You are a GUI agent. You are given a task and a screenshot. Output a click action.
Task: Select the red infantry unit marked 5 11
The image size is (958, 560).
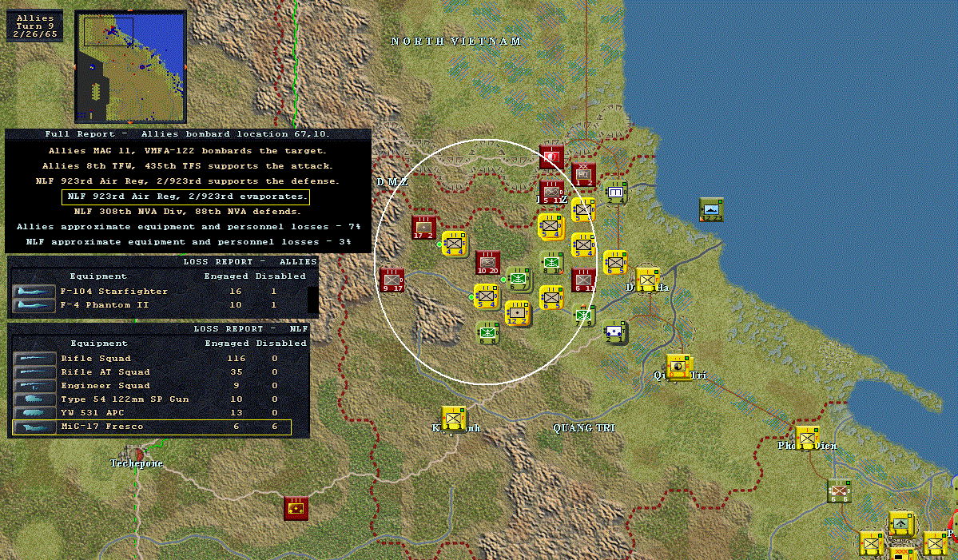tap(551, 193)
